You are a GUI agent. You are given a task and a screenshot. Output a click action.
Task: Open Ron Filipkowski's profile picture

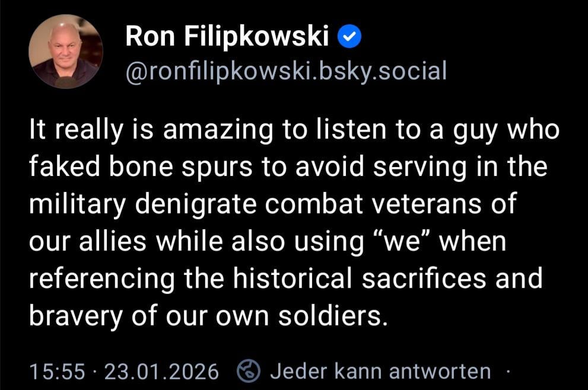pyautogui.click(x=65, y=51)
